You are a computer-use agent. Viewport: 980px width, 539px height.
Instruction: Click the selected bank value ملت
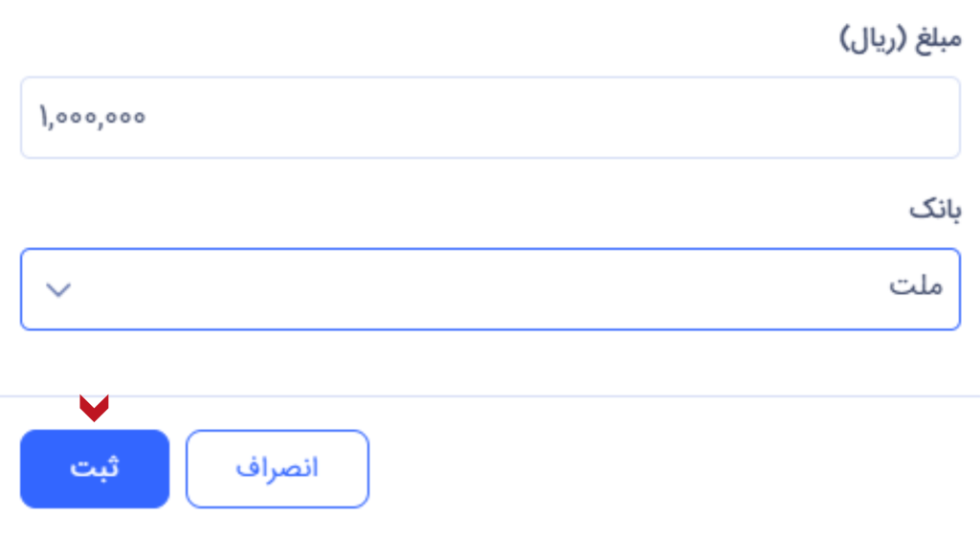coord(916,287)
